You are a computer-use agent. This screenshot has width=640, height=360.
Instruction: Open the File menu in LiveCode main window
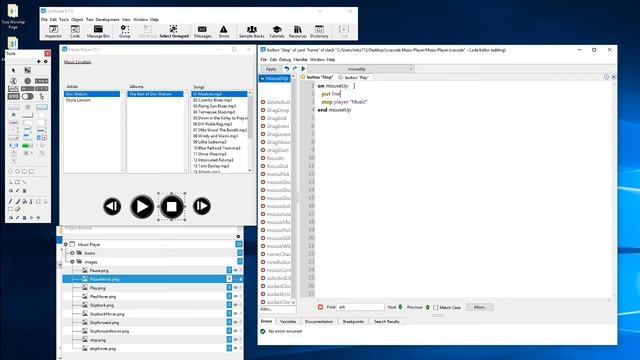pyautogui.click(x=44, y=19)
